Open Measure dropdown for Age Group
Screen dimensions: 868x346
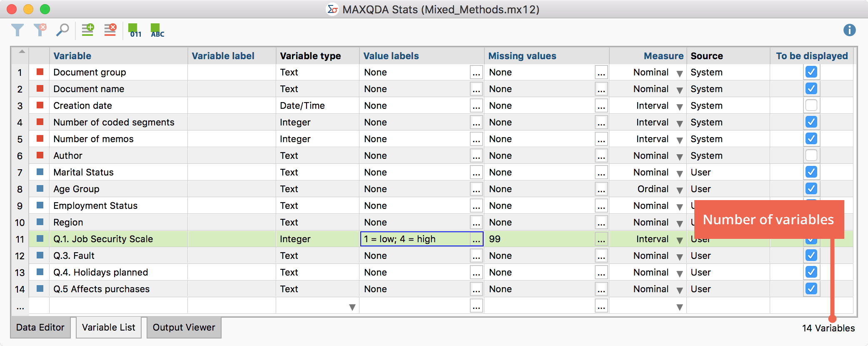(679, 190)
